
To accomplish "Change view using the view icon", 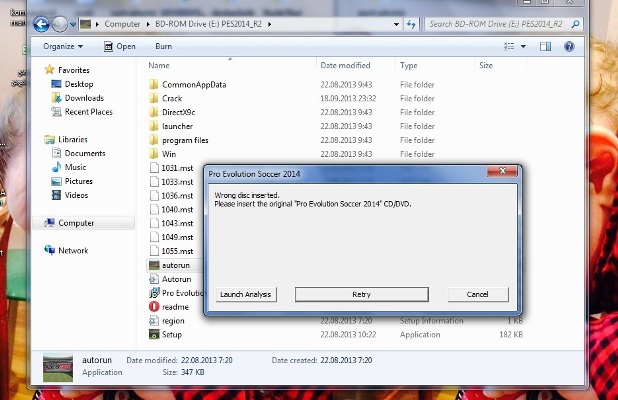I will click(x=509, y=47).
